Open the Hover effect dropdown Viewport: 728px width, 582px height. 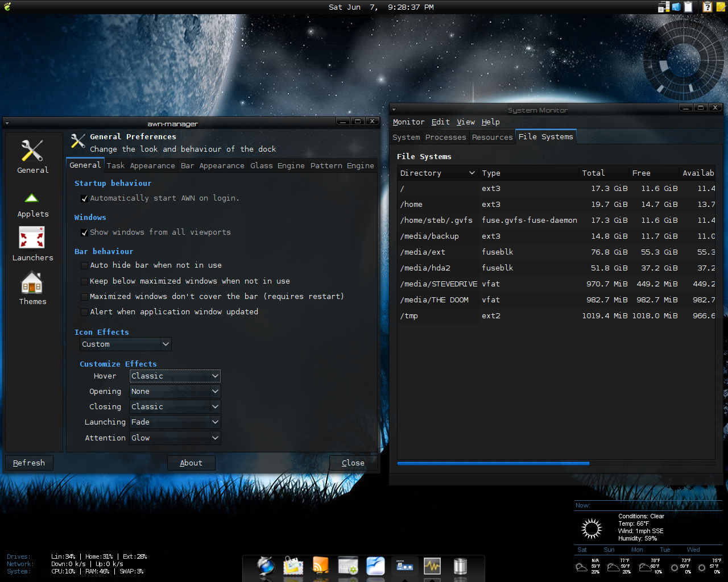point(175,376)
